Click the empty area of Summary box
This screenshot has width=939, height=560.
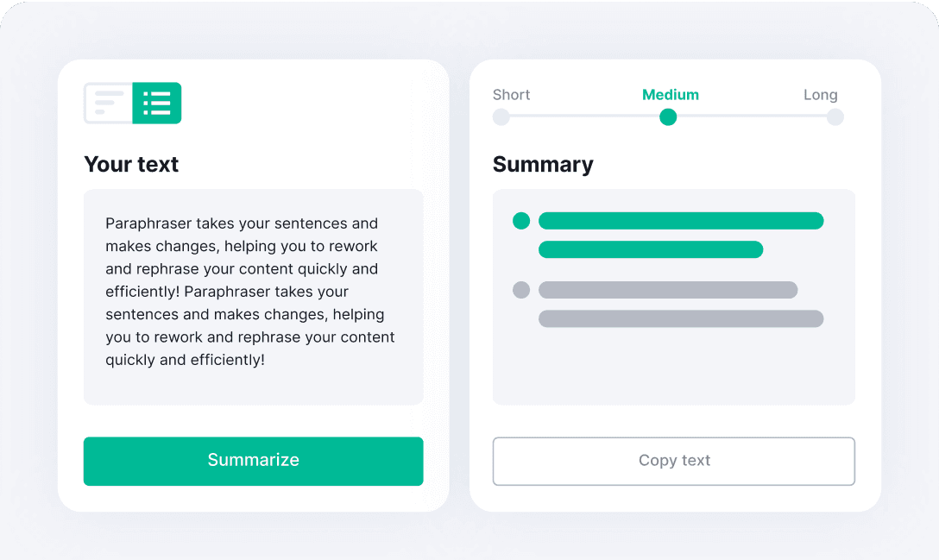(x=674, y=365)
